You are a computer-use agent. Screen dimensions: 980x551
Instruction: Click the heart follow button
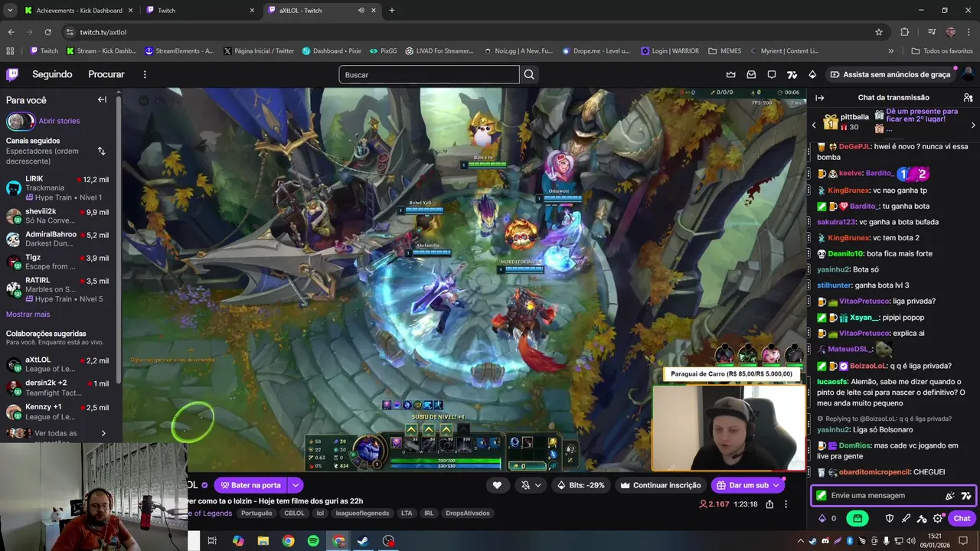pyautogui.click(x=497, y=485)
